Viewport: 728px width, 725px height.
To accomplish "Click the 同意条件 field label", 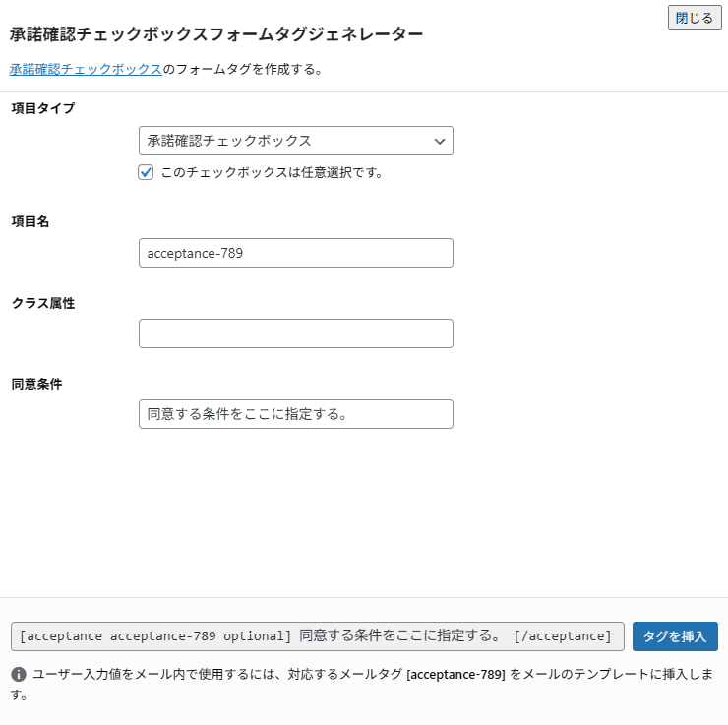I will (x=36, y=384).
